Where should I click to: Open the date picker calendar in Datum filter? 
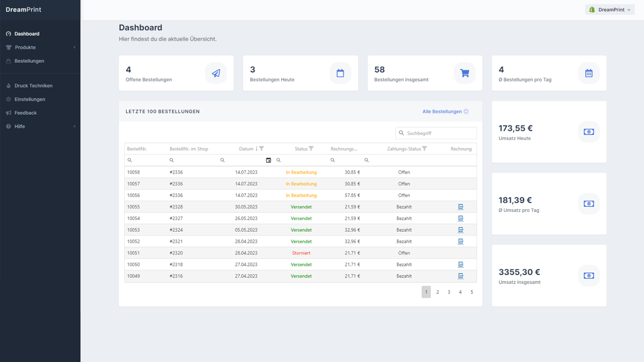(x=268, y=160)
